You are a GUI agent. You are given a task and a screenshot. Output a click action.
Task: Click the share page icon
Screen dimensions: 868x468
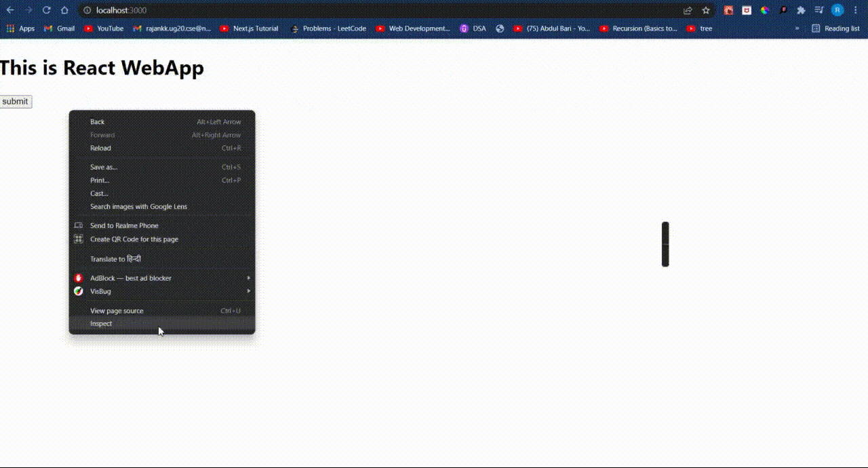[x=688, y=10]
